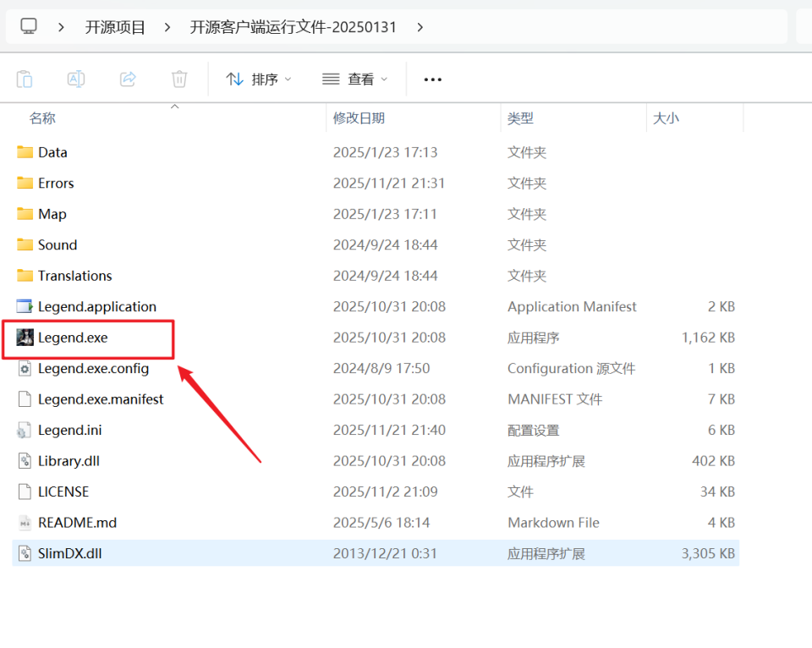Click the type Configuration 源文件
Image resolution: width=812 pixels, height=648 pixels.
(571, 368)
